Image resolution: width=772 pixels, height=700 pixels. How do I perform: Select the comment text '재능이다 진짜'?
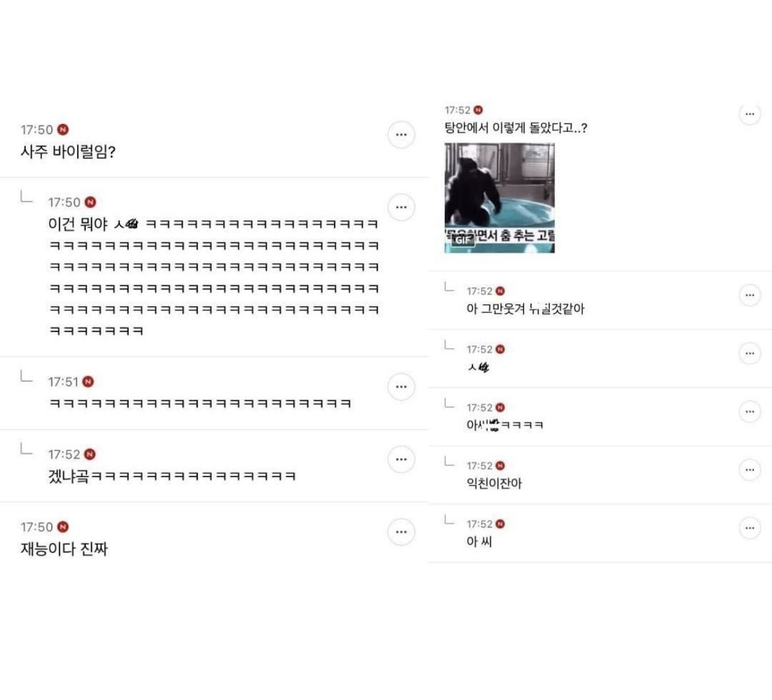64,549
